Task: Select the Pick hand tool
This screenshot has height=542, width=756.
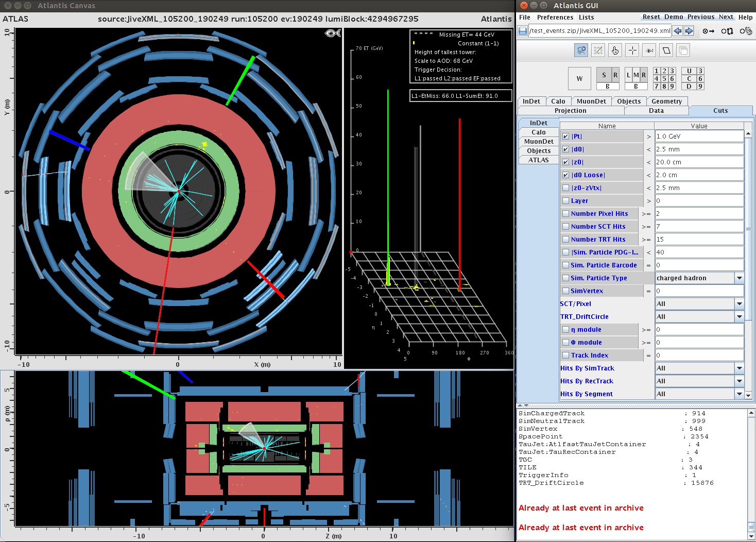Action: 615,50
